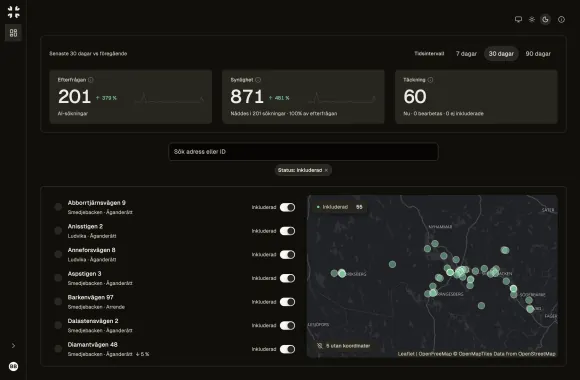Open the Anneforsvägen 8 listing

pos(91,250)
